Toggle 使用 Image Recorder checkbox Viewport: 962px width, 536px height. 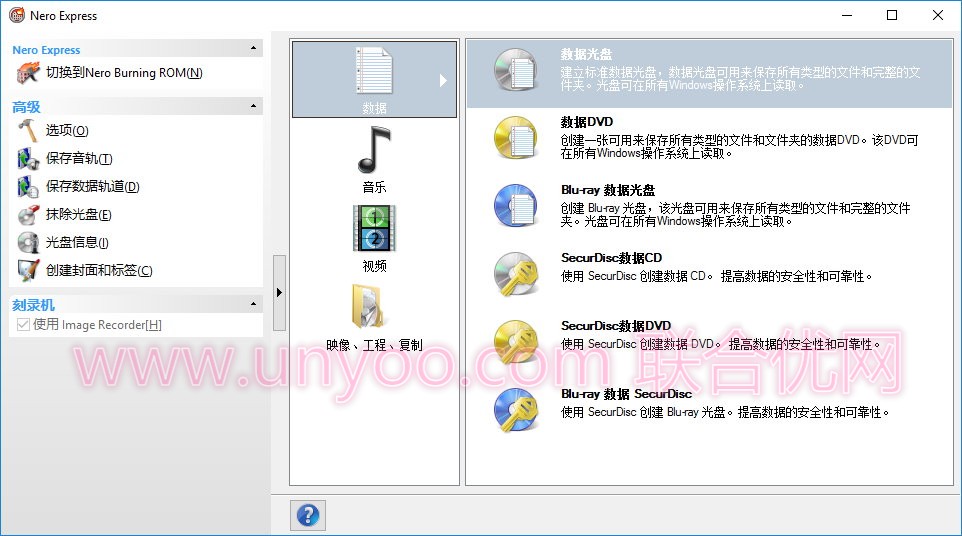coord(23,324)
